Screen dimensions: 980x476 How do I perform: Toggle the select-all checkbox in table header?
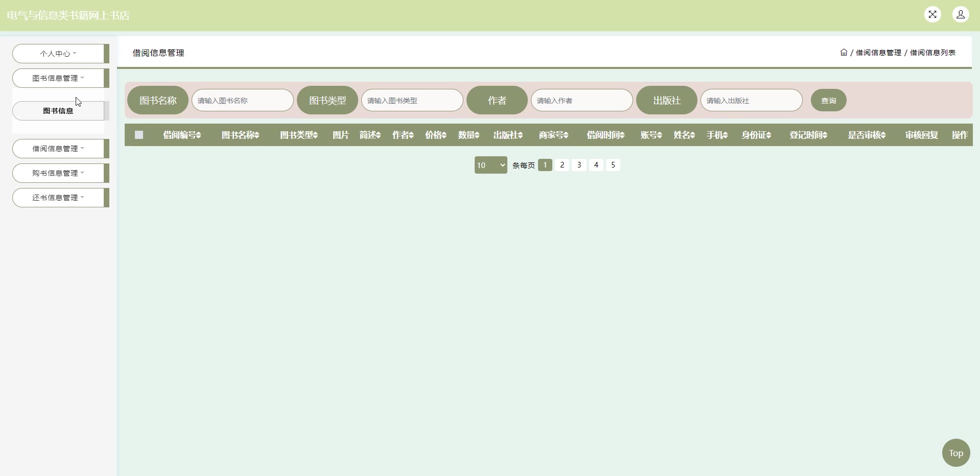(139, 135)
